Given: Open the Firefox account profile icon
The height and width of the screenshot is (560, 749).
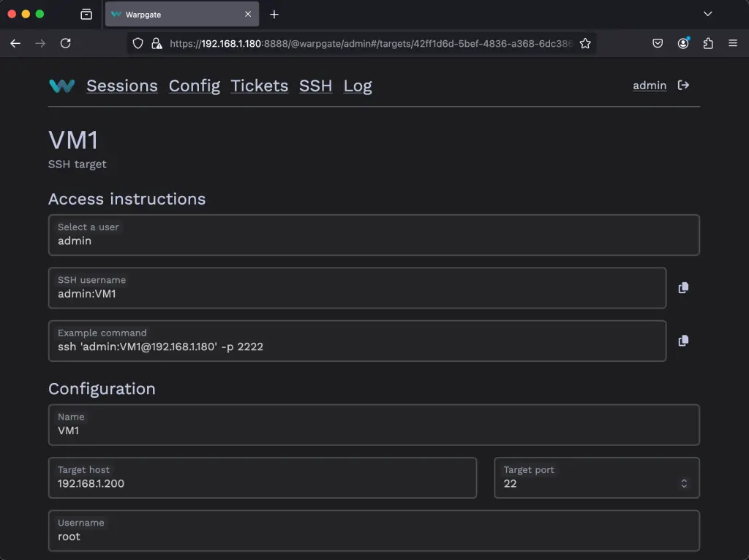Looking at the screenshot, I should click(x=682, y=43).
